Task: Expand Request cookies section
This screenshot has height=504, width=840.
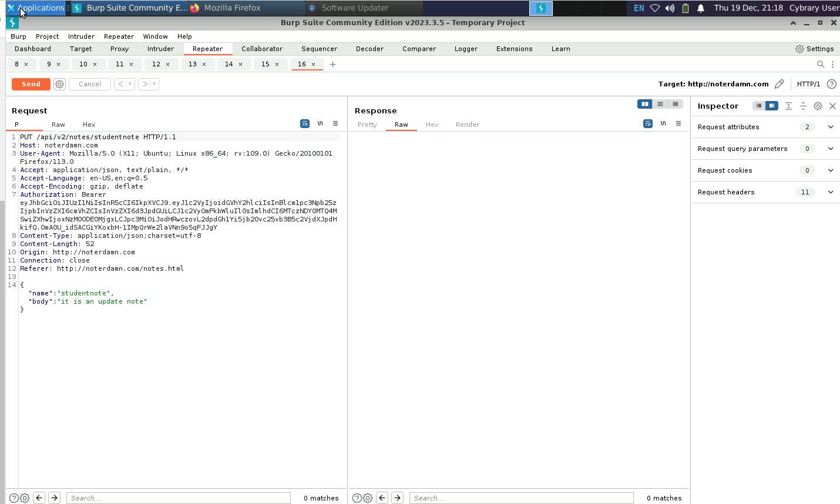Action: point(831,170)
